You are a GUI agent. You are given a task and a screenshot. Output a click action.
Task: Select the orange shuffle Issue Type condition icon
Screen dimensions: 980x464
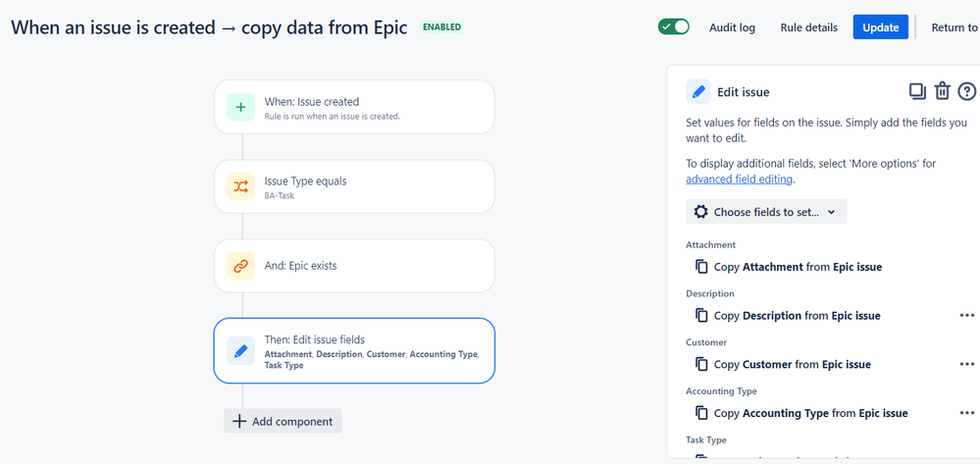point(240,186)
